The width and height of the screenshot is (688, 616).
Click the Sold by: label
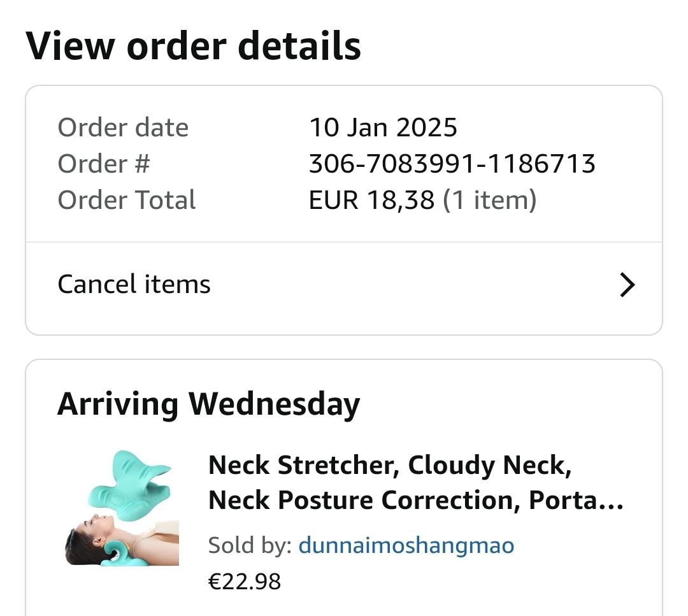[x=250, y=545]
